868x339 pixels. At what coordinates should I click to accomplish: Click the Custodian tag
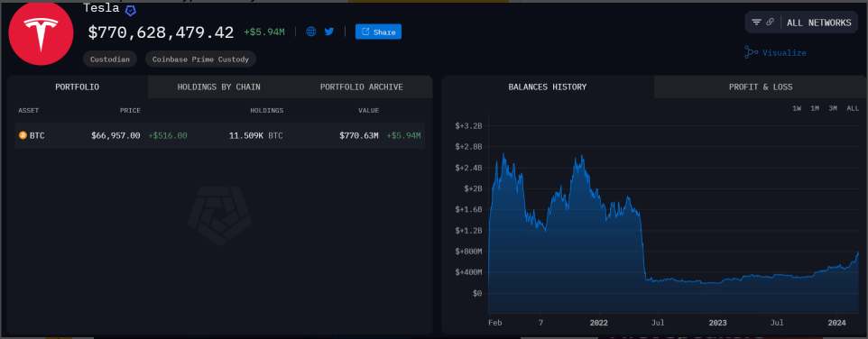click(110, 60)
